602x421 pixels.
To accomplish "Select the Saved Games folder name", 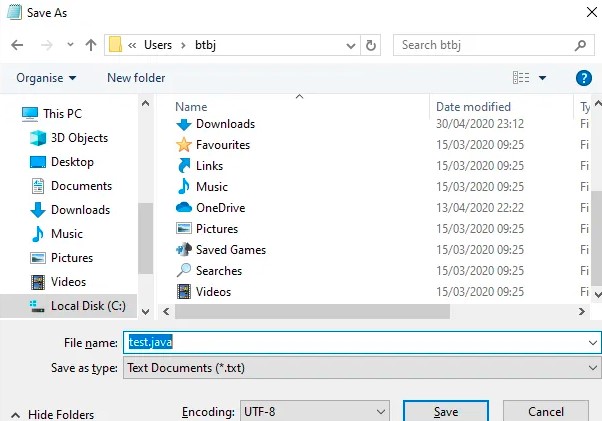I will [231, 250].
